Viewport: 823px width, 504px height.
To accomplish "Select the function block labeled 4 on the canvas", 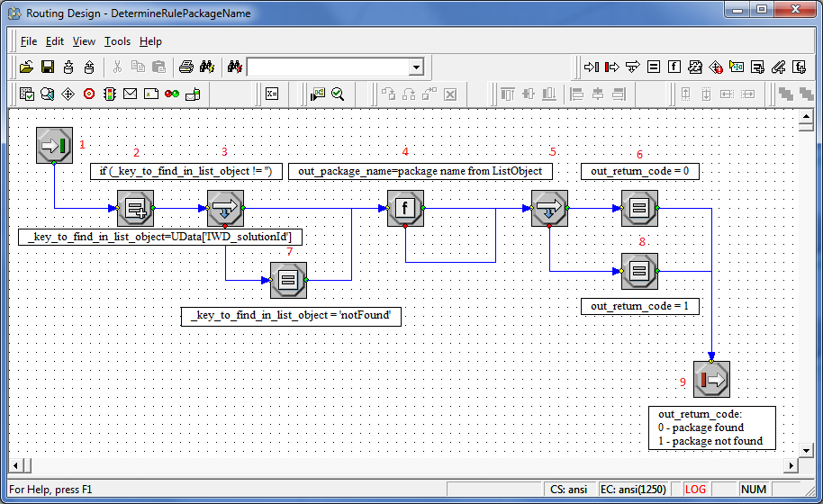I will click(x=405, y=208).
